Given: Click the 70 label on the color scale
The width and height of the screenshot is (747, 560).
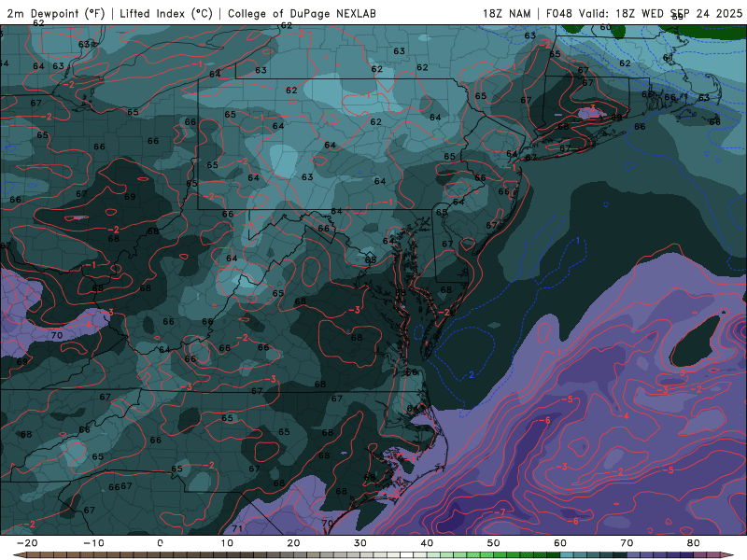Looking at the screenshot, I should [x=627, y=543].
